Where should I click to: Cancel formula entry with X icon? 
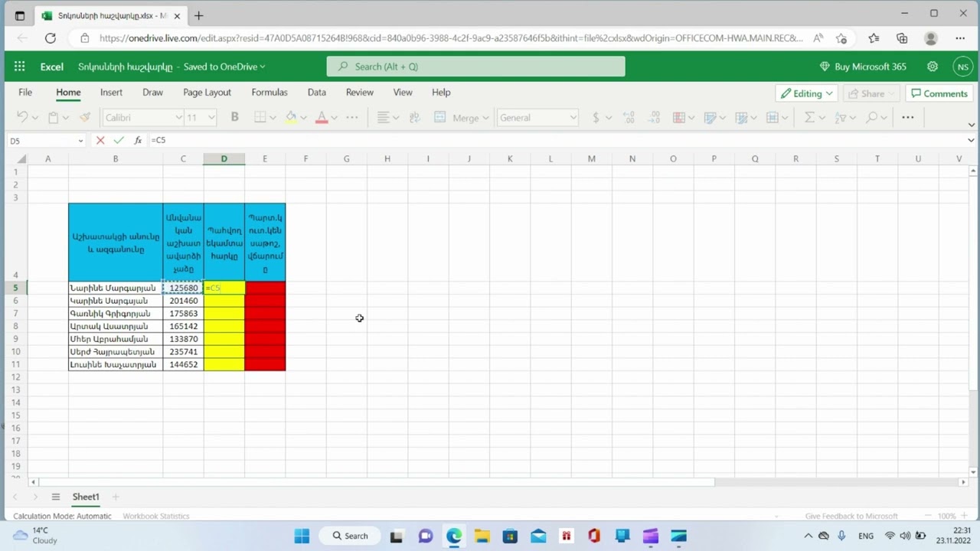tap(100, 140)
